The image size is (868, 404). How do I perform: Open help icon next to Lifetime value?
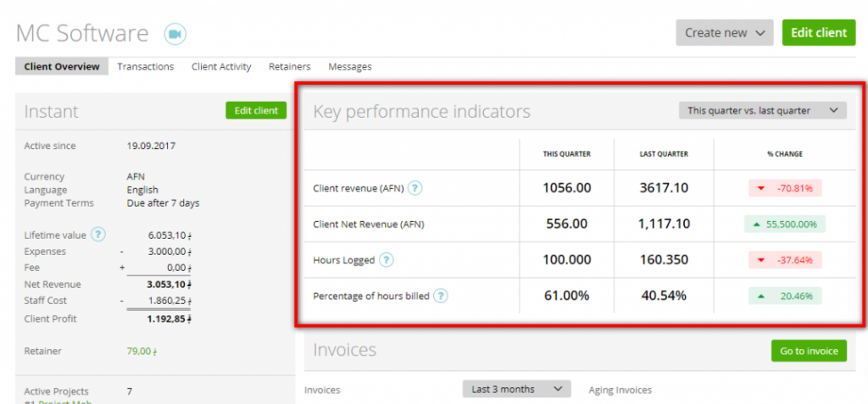click(x=98, y=235)
